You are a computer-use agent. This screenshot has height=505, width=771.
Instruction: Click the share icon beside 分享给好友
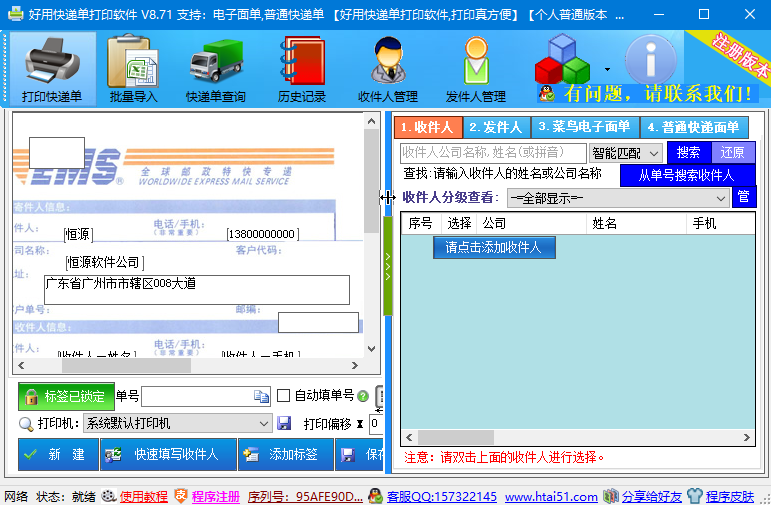click(x=611, y=496)
